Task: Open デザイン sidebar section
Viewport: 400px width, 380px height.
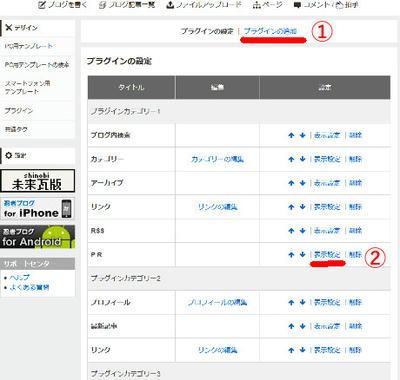Action: point(38,28)
